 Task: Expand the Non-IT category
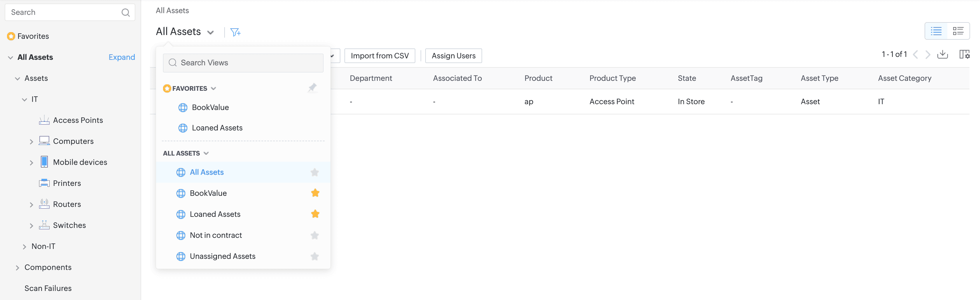coord(25,246)
